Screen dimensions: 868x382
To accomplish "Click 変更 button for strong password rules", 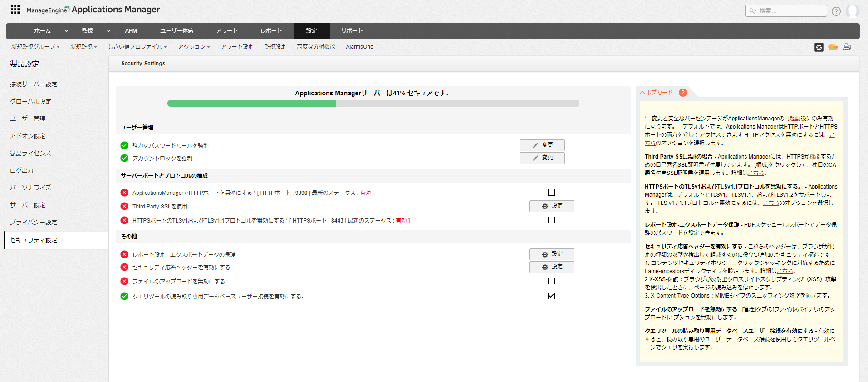I will click(542, 145).
